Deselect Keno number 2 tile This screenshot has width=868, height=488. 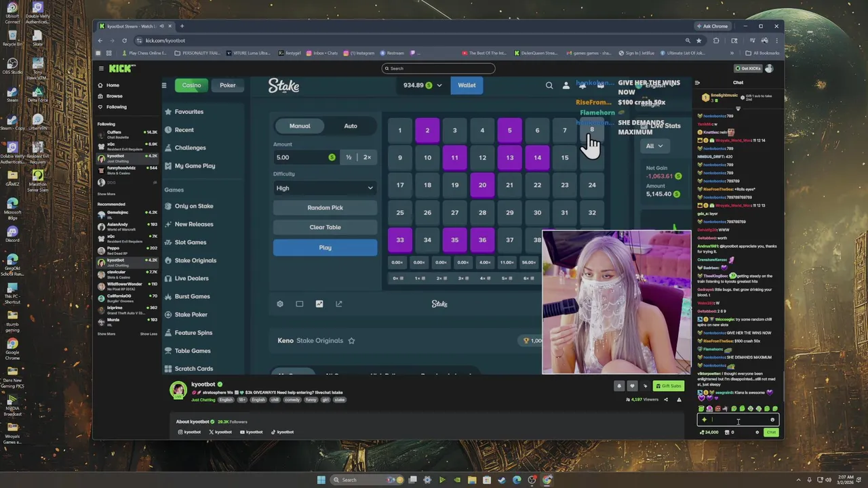coord(427,130)
